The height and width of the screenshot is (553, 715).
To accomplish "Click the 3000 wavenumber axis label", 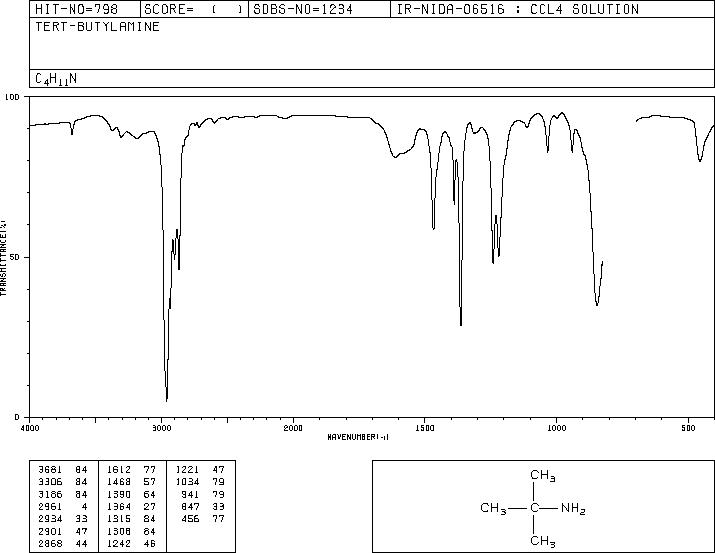I will point(161,428).
